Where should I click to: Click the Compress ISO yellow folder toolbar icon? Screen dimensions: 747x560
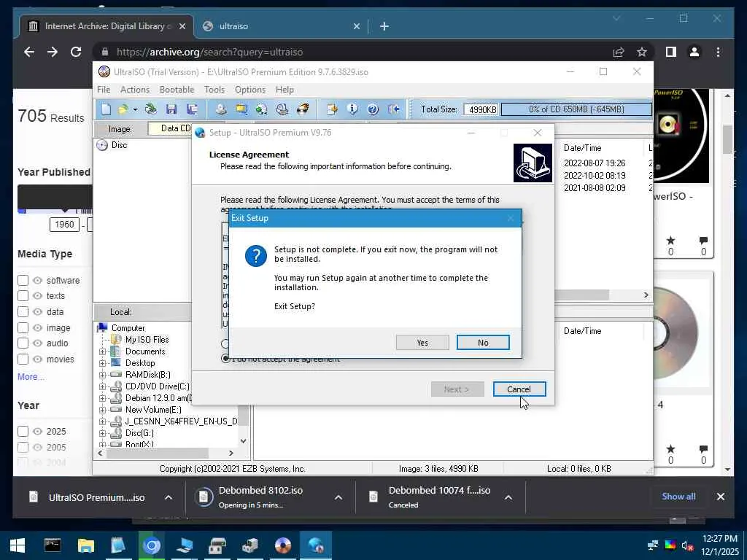(x=241, y=109)
